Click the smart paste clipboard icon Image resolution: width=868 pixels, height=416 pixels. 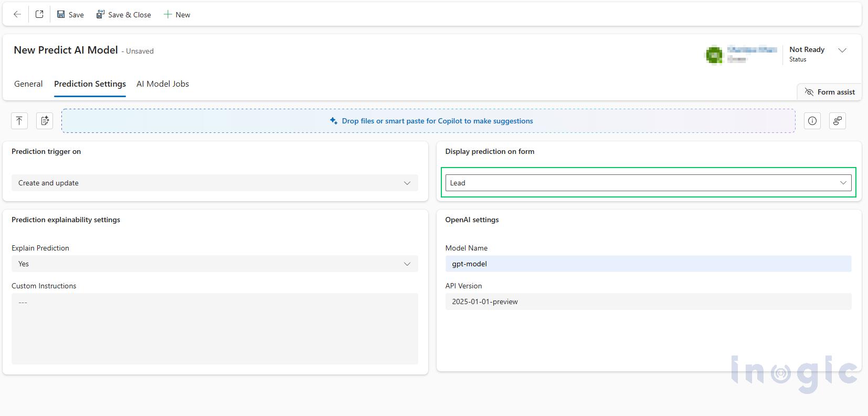[45, 121]
